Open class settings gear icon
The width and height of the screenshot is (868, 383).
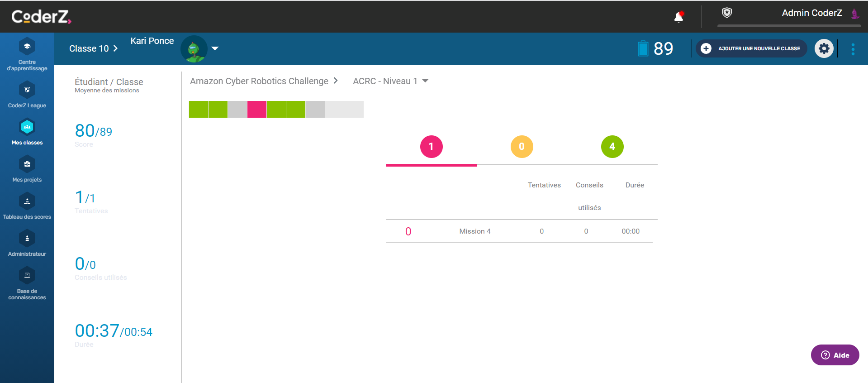point(824,48)
